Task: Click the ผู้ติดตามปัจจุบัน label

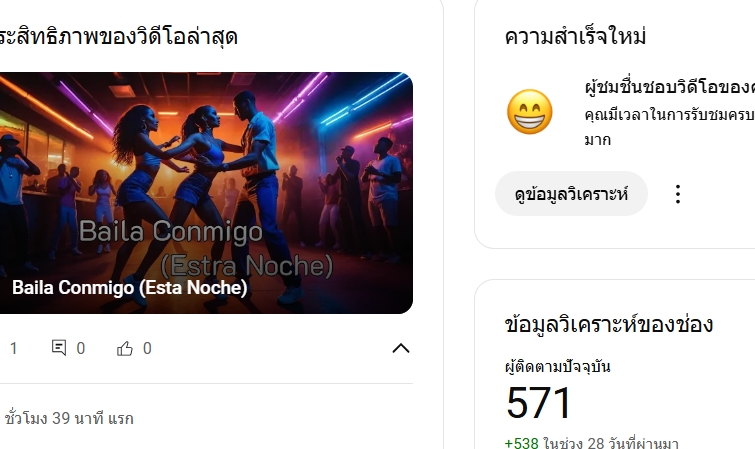Action: pos(558,367)
